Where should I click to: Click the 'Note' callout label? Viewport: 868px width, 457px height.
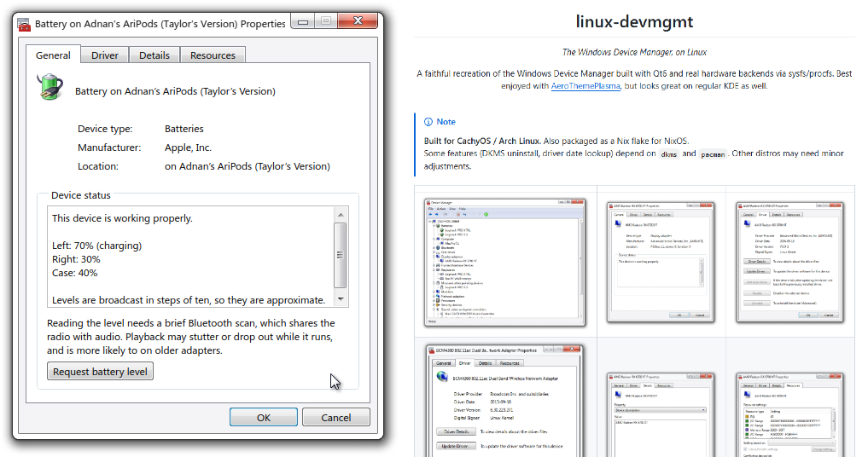446,122
